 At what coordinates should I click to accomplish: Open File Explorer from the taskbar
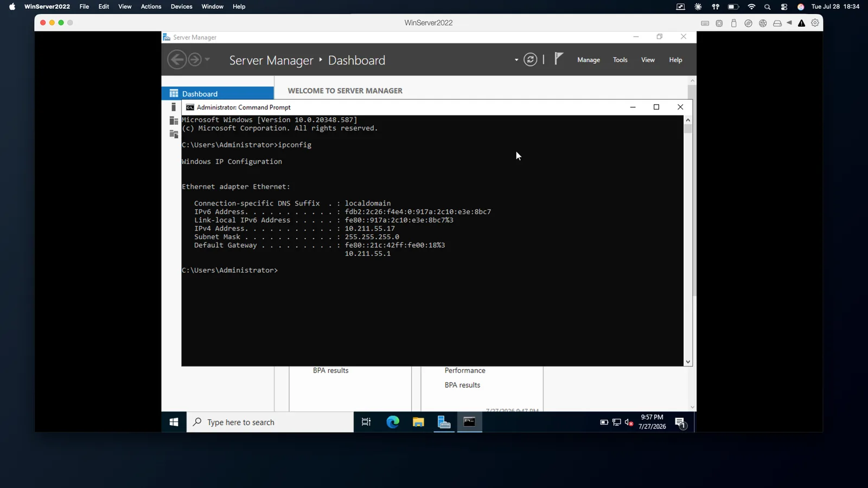418,422
